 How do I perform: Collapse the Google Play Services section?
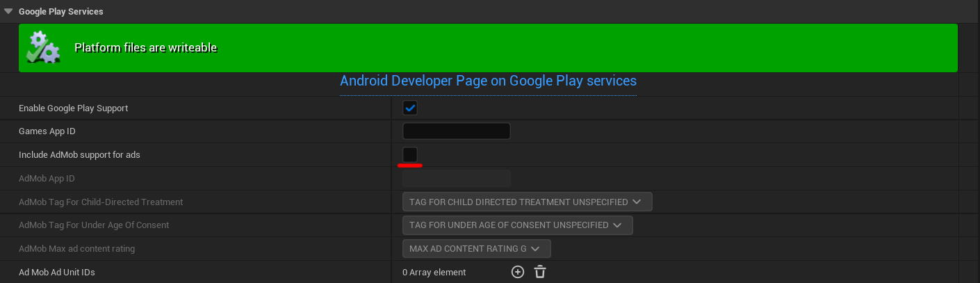8,11
